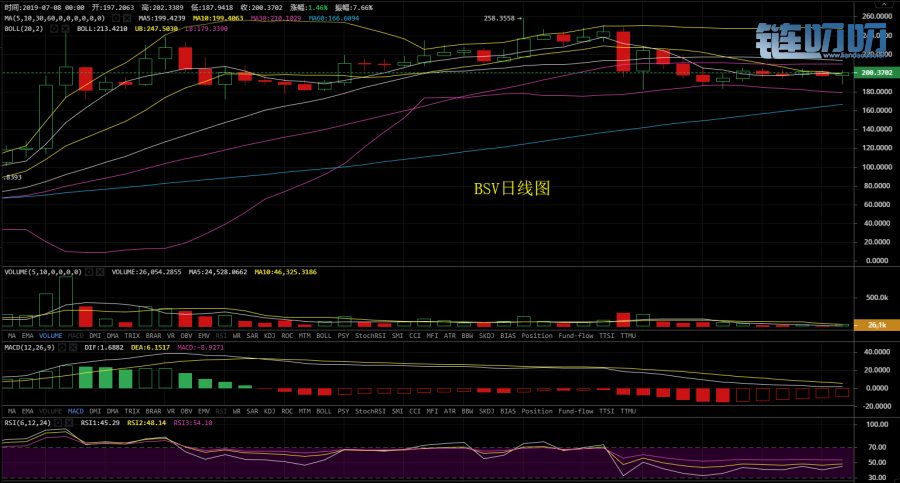This screenshot has height=483, width=900.
Task: Open settings icon beside MACD(12,26,9)
Action: tap(62, 347)
